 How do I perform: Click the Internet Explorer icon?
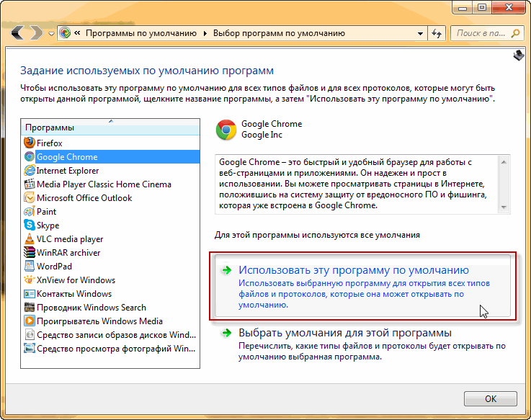[30, 170]
